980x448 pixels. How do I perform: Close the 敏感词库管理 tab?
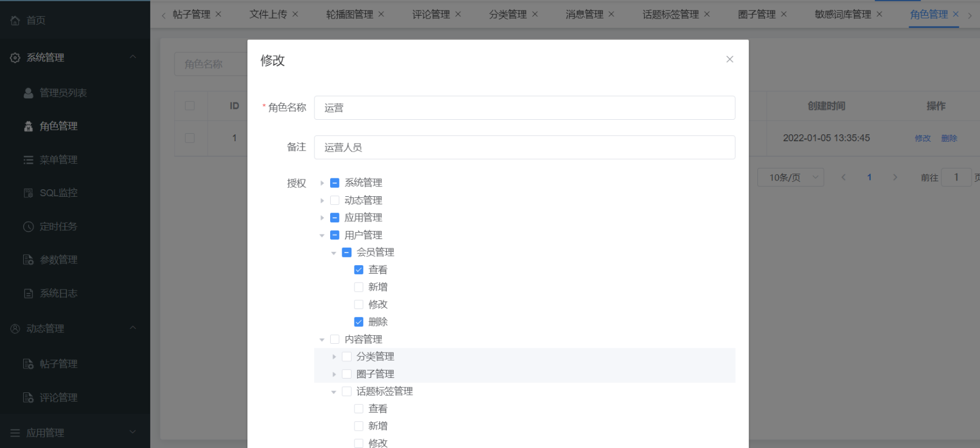(x=879, y=14)
